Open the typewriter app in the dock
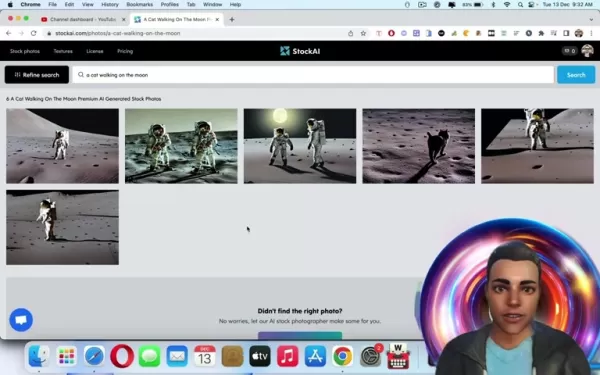 [398, 356]
